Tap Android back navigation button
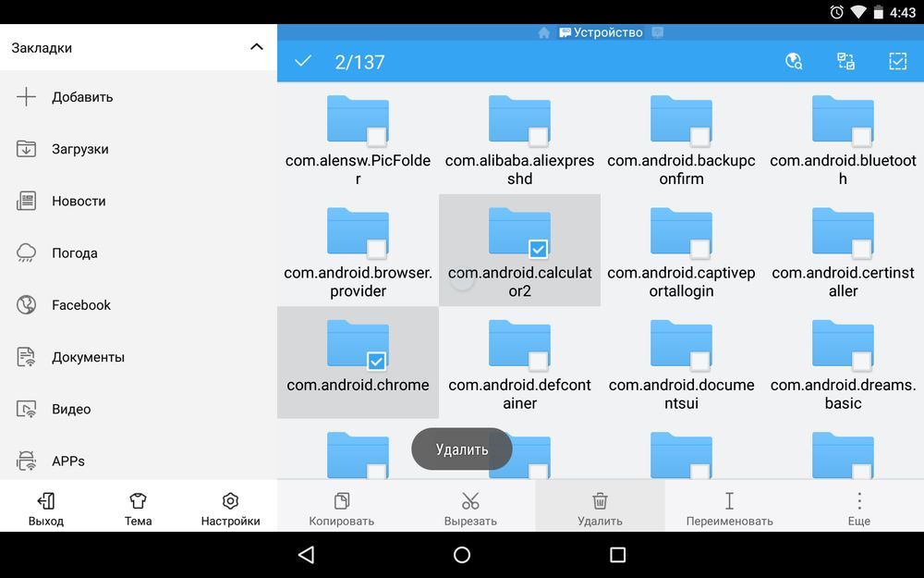The width and height of the screenshot is (924, 578). click(x=307, y=554)
